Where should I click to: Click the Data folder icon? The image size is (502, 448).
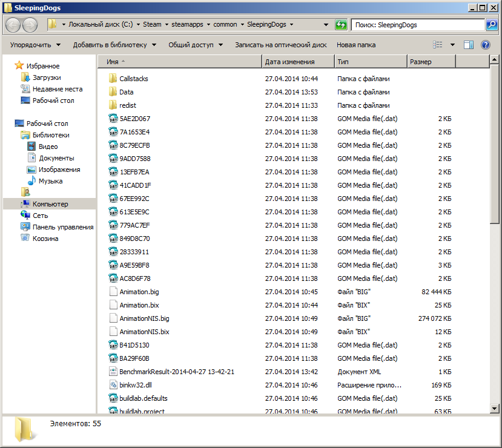tap(113, 92)
